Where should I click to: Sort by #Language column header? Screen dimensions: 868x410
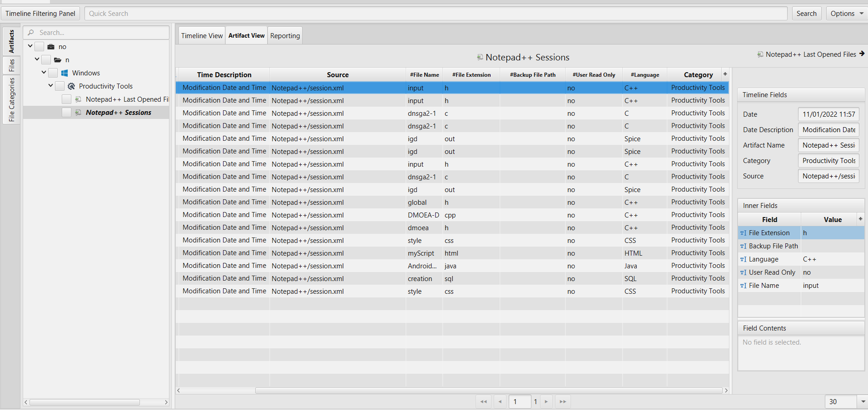pos(645,75)
